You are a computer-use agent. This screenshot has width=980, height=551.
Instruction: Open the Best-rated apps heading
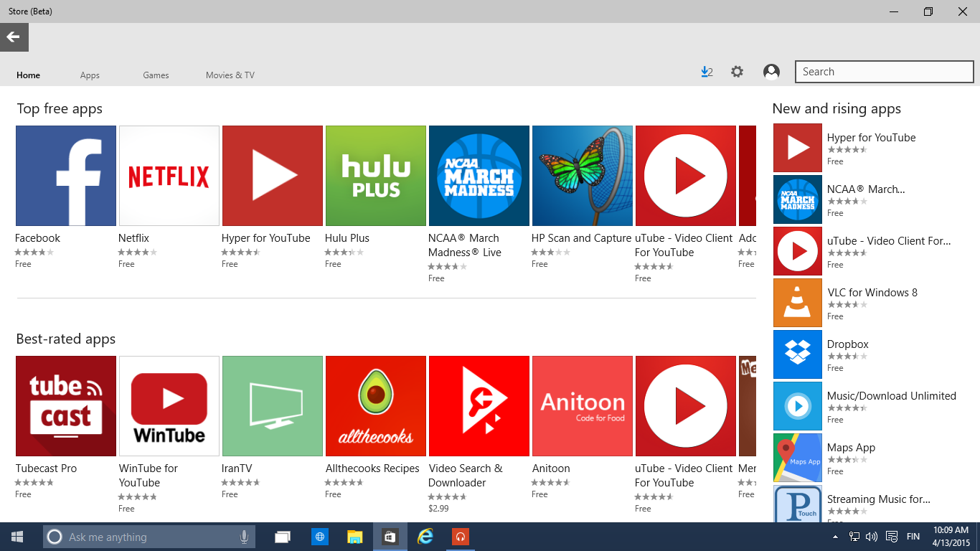[66, 339]
